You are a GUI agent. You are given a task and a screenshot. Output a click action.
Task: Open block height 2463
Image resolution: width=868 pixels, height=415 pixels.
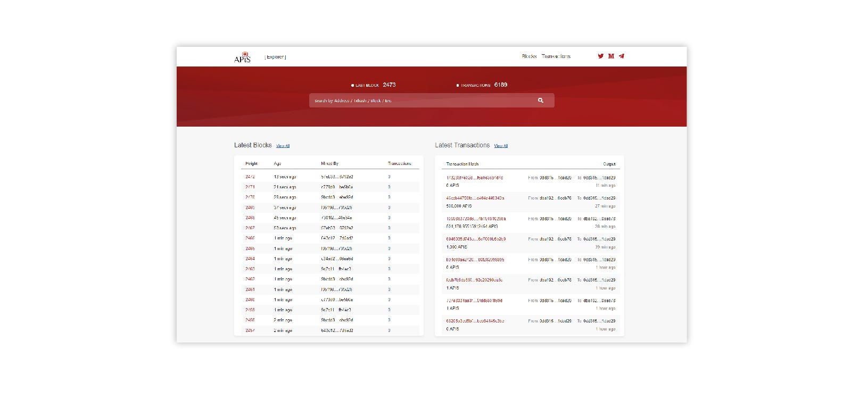250,269
